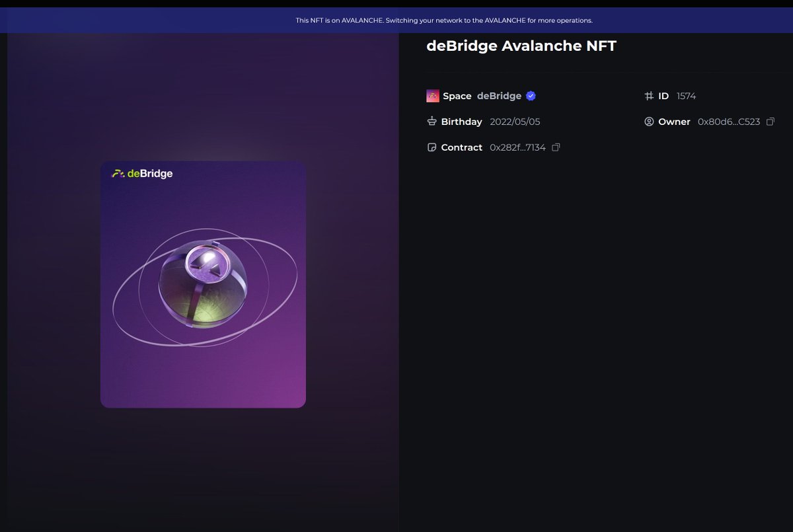Click the deBridge NFT card image
Image resolution: width=793 pixels, height=532 pixels.
[203, 284]
